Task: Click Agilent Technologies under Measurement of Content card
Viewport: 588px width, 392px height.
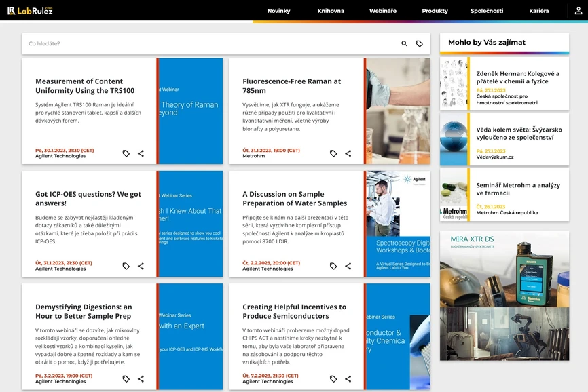Action: (60, 156)
